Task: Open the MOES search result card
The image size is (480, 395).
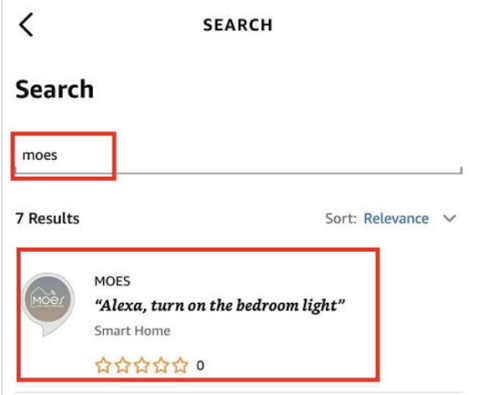Action: tap(198, 314)
